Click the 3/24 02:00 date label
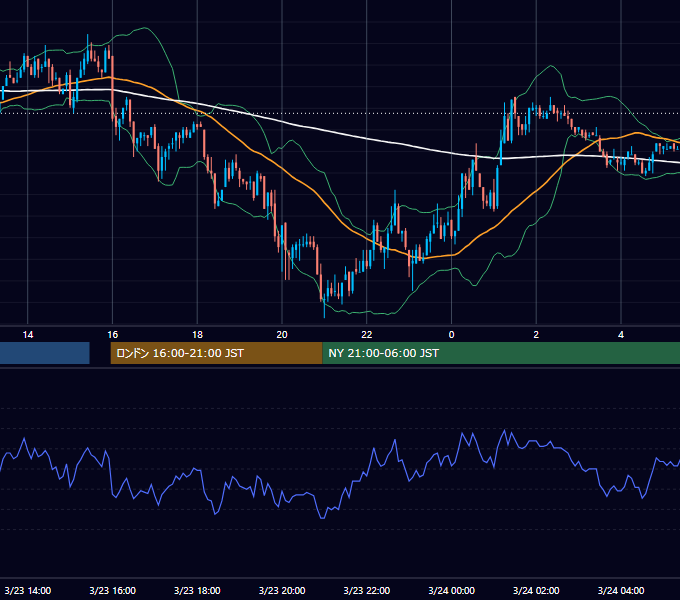Viewport: 680px width, 600px height. coord(536,590)
